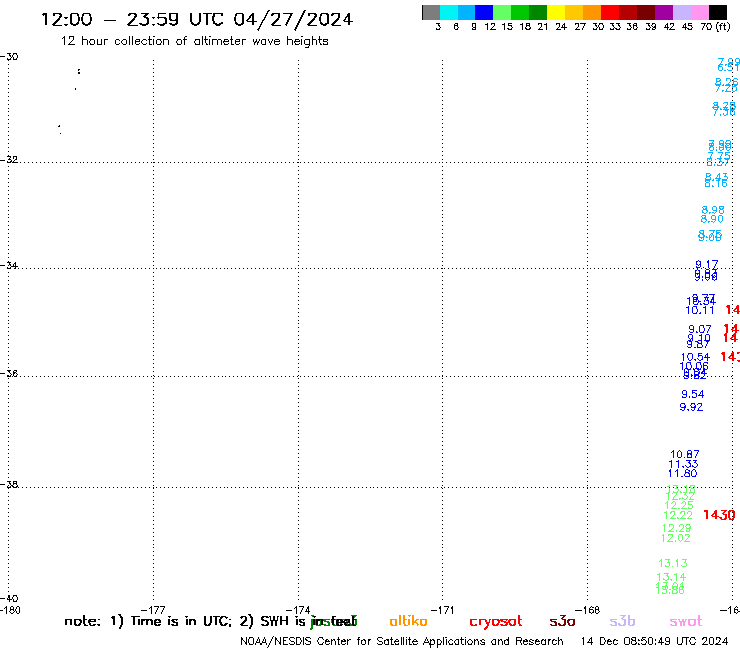Click the blue '10.11' wave height value

[x=700, y=310]
